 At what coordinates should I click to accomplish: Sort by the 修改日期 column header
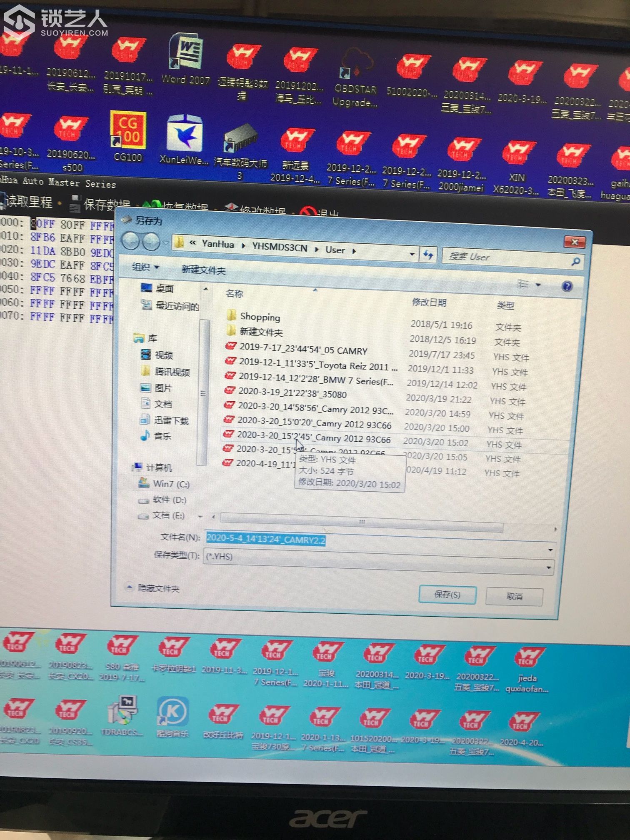coord(429,302)
